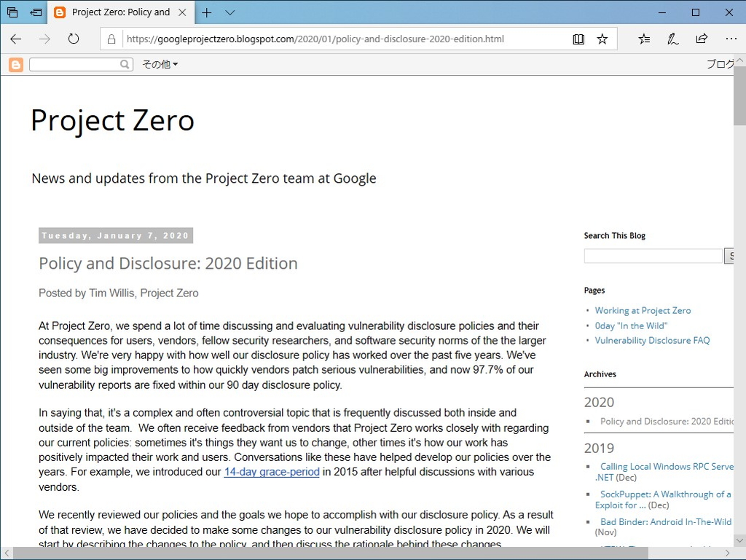Open the その他 dropdown on the Blogger bar
746x560 pixels.
[160, 64]
